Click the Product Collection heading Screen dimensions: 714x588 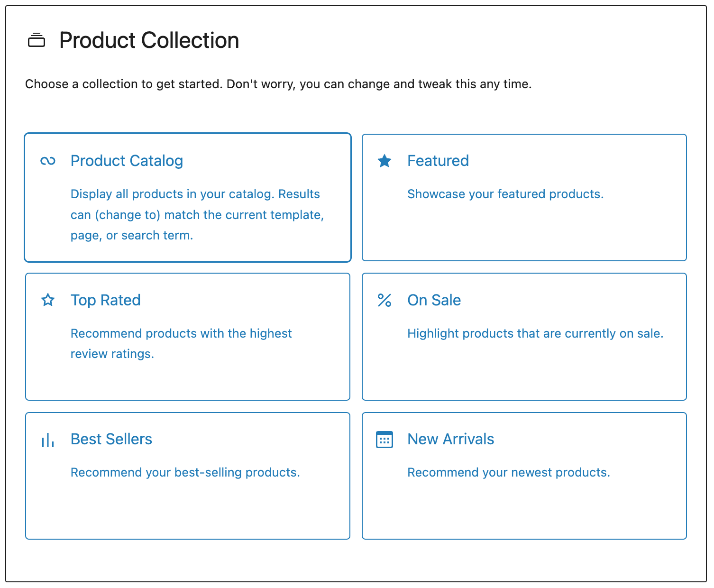(148, 40)
